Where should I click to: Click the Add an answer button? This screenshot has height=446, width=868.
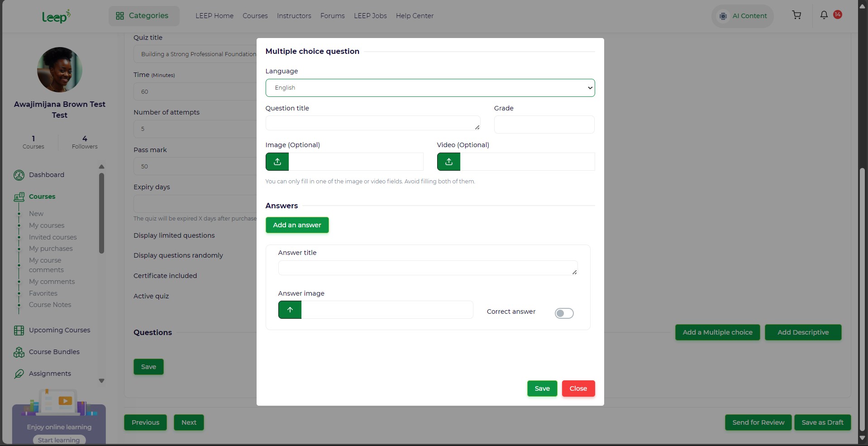[x=297, y=225]
